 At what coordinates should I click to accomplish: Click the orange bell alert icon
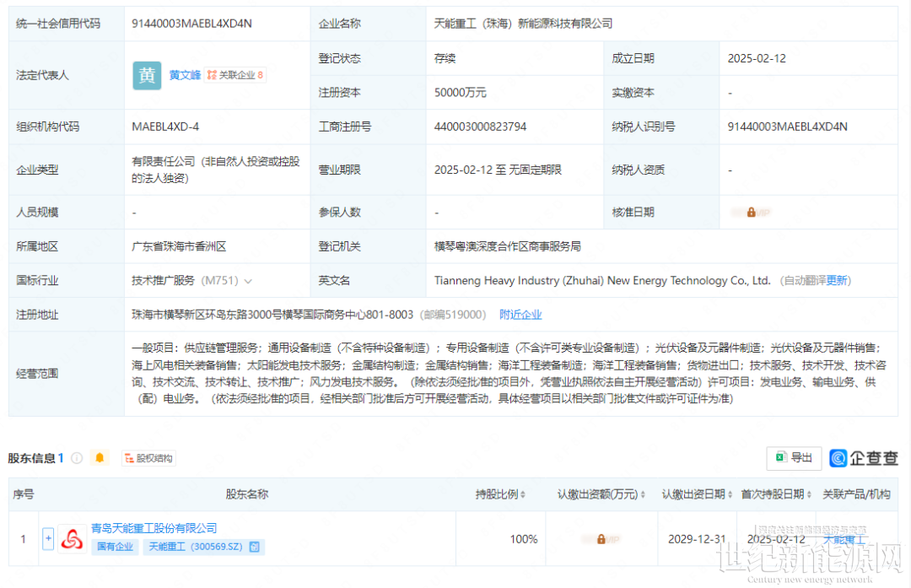[100, 458]
